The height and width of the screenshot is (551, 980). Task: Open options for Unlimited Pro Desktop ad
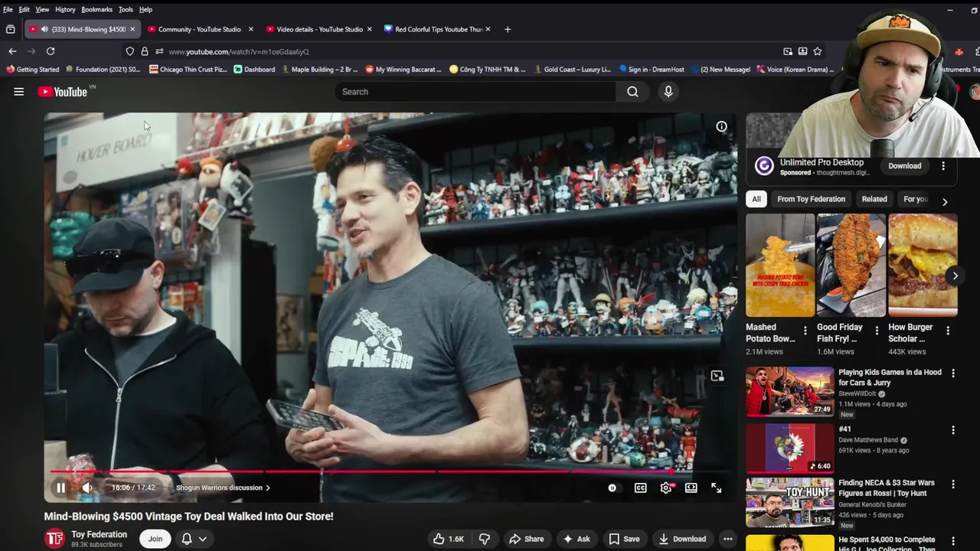(943, 166)
